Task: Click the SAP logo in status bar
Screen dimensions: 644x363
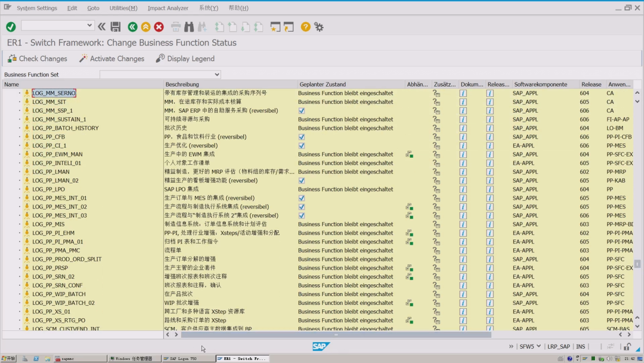Action: [321, 346]
